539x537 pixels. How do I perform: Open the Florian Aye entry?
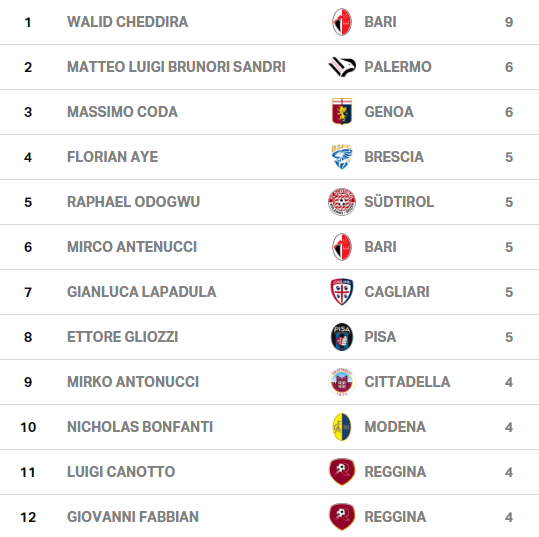pos(112,157)
